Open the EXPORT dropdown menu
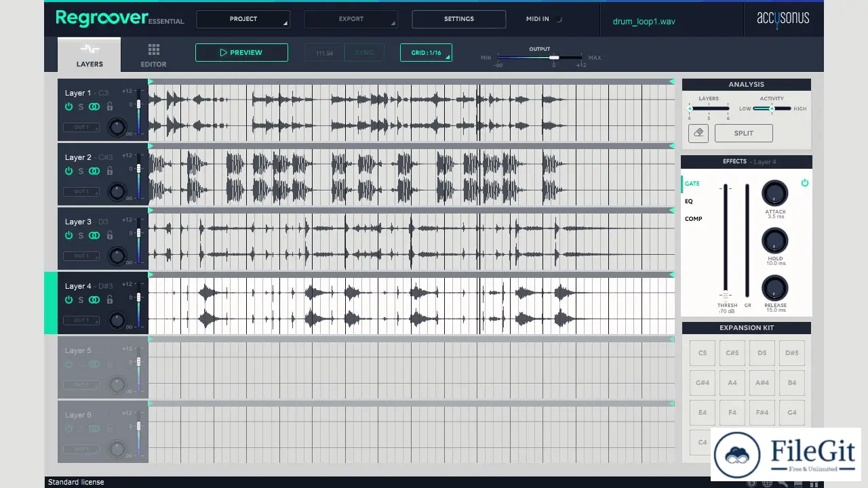This screenshot has width=868, height=488. pyautogui.click(x=351, y=19)
